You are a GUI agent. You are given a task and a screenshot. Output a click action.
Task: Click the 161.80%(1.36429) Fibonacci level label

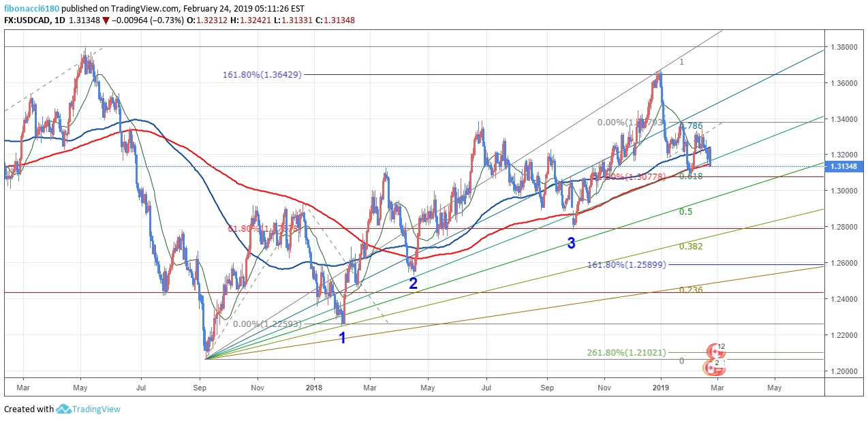tap(262, 74)
